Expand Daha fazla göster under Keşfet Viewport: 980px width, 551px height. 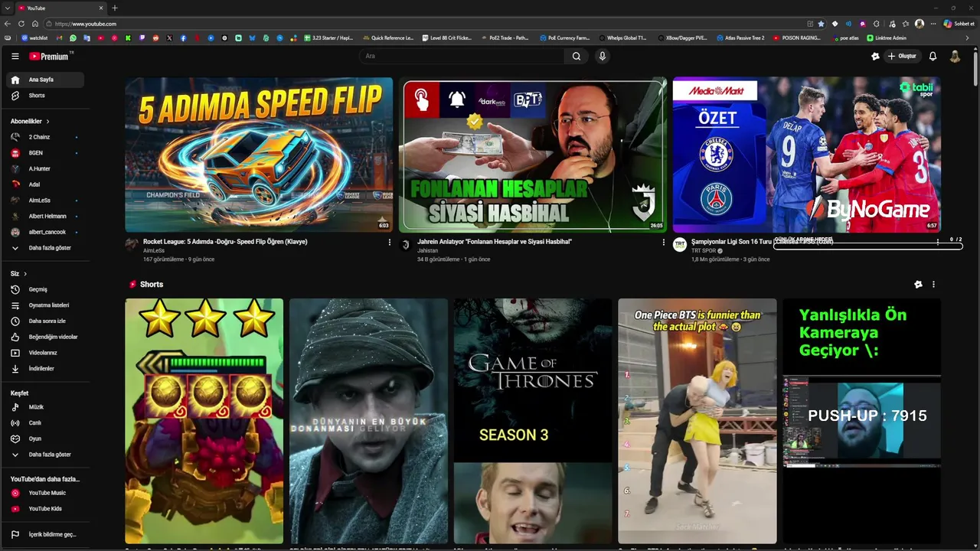44,455
